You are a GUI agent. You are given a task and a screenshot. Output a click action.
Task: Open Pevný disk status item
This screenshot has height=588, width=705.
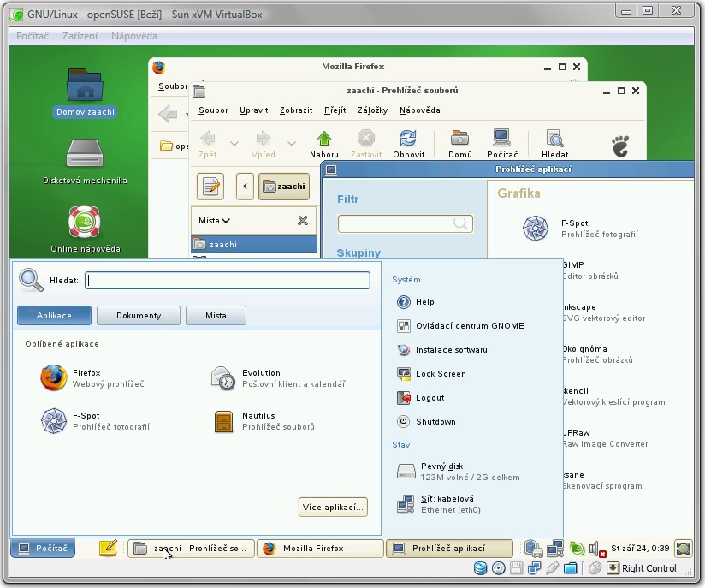tap(458, 472)
